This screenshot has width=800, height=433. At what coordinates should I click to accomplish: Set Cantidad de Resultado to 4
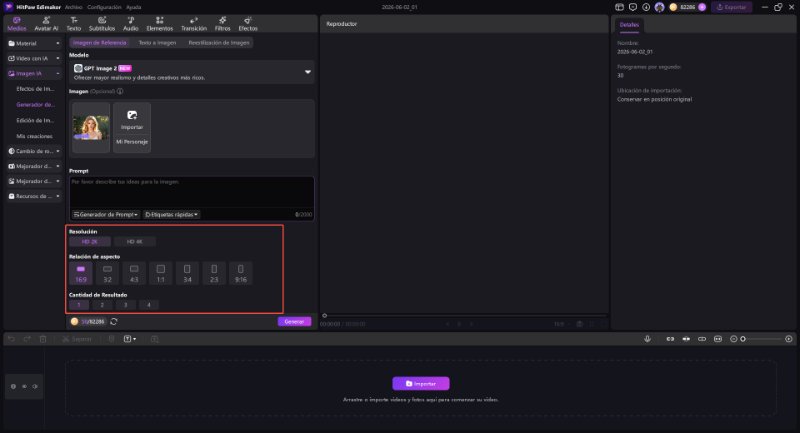(148, 304)
